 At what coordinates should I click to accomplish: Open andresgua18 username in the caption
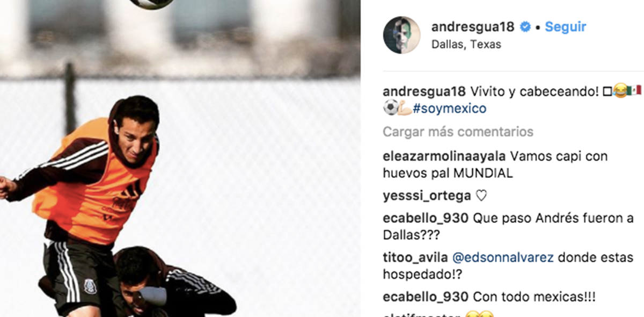coord(424,91)
